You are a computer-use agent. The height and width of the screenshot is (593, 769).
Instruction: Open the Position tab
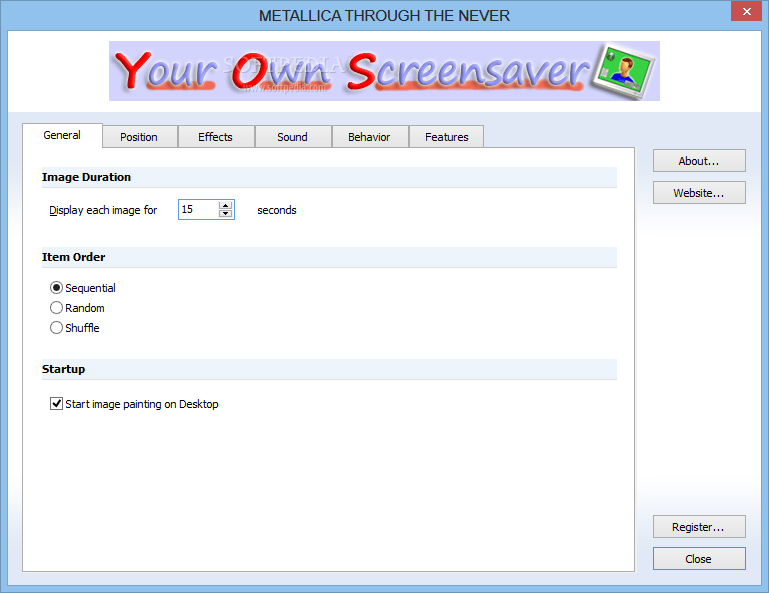pos(139,137)
